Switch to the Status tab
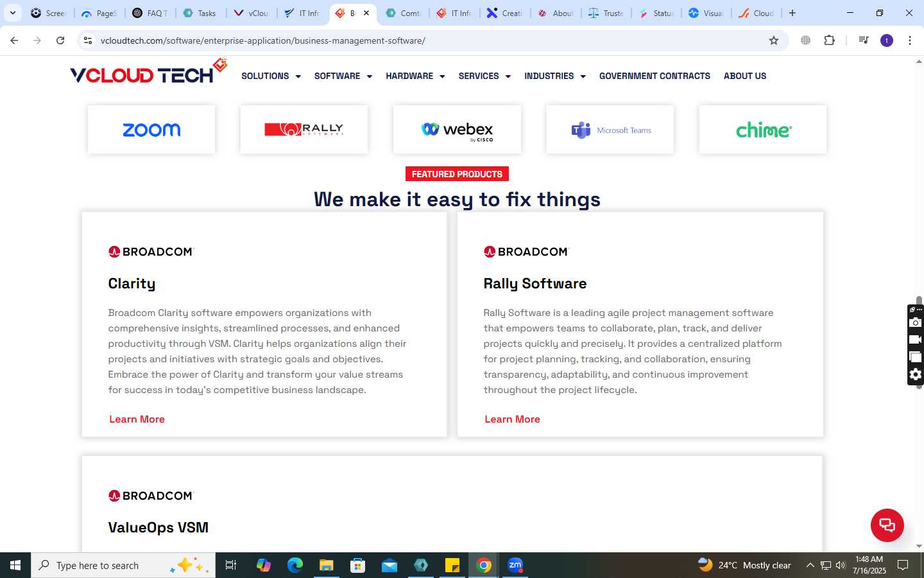 click(657, 13)
